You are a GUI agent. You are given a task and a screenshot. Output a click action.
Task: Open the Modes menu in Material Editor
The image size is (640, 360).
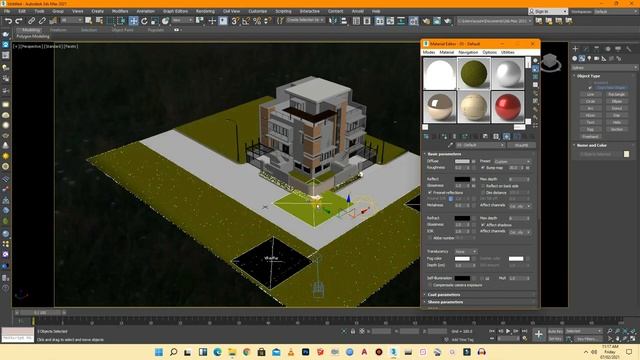(x=429, y=52)
